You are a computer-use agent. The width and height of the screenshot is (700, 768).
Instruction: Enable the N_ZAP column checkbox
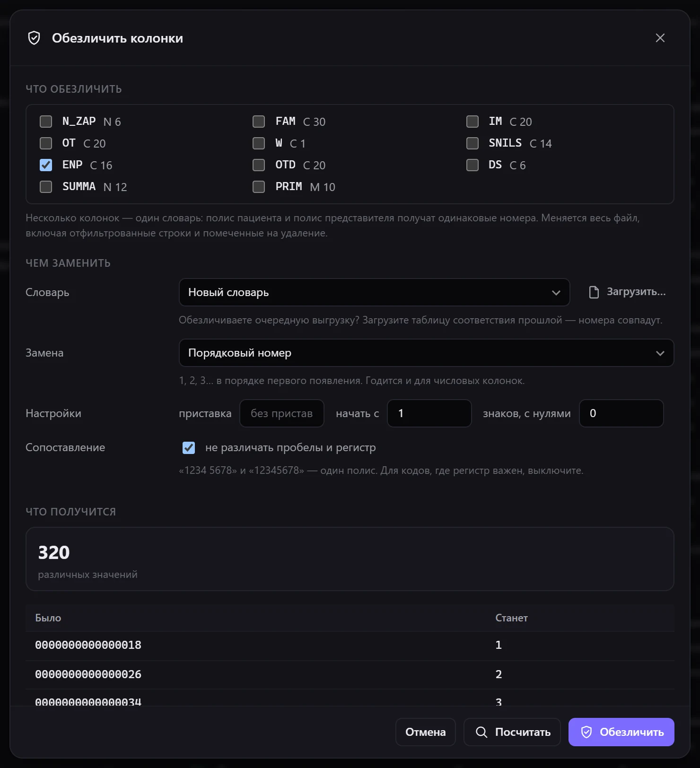pyautogui.click(x=46, y=122)
